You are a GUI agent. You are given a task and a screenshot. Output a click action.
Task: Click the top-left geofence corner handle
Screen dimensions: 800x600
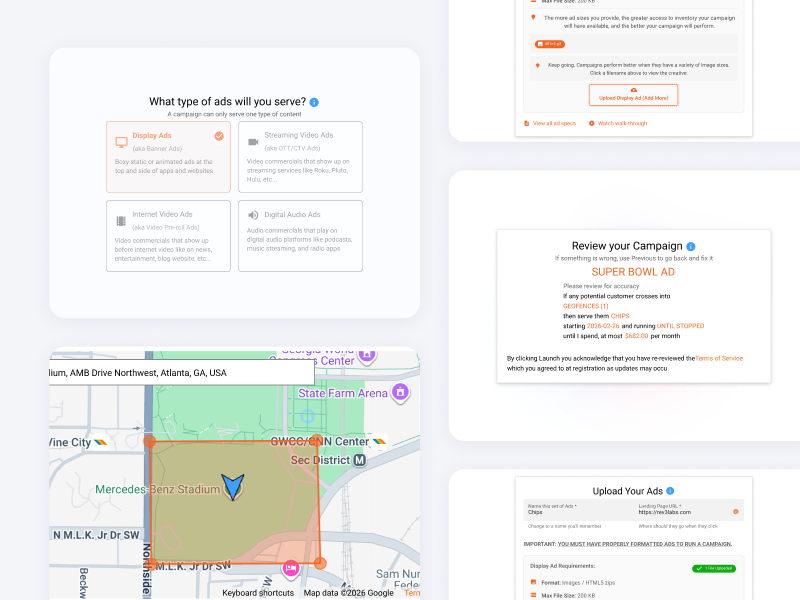pyautogui.click(x=150, y=441)
